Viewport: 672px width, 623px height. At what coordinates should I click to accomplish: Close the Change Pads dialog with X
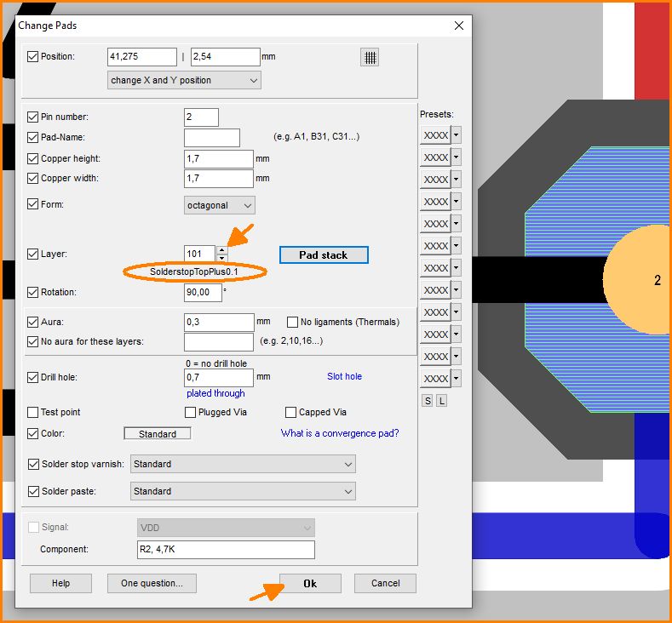pos(459,26)
